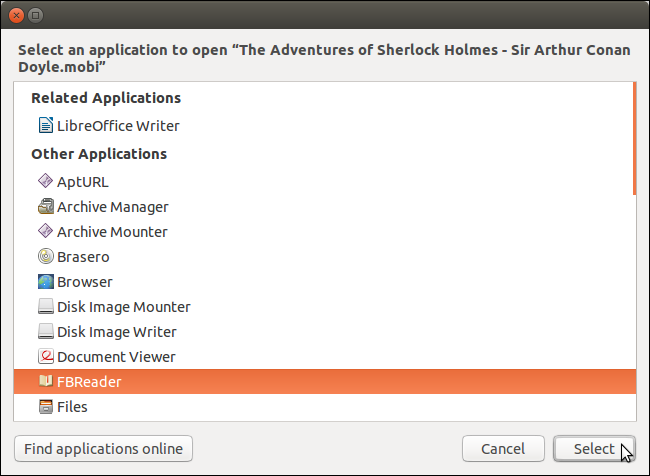This screenshot has width=650, height=476.
Task: Click the LibreOffice Writer icon
Action: click(45, 126)
